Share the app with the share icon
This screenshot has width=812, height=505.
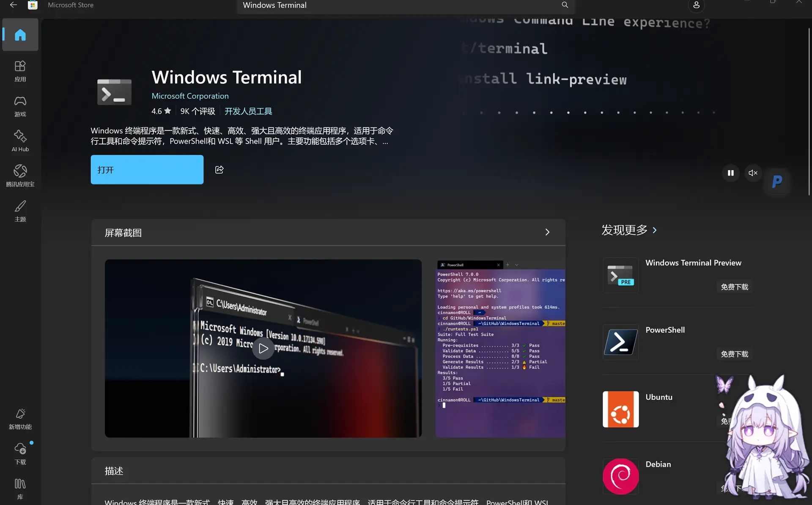[219, 170]
